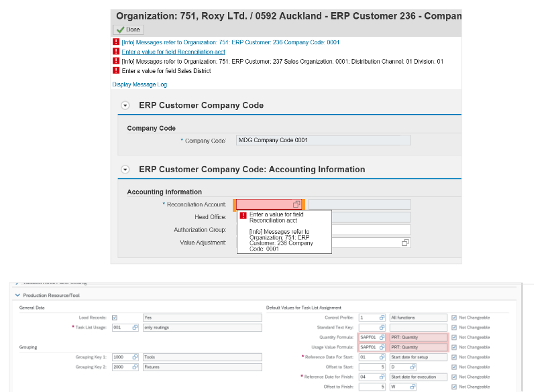Click error icon beside Reconciliation acct link

(x=116, y=52)
